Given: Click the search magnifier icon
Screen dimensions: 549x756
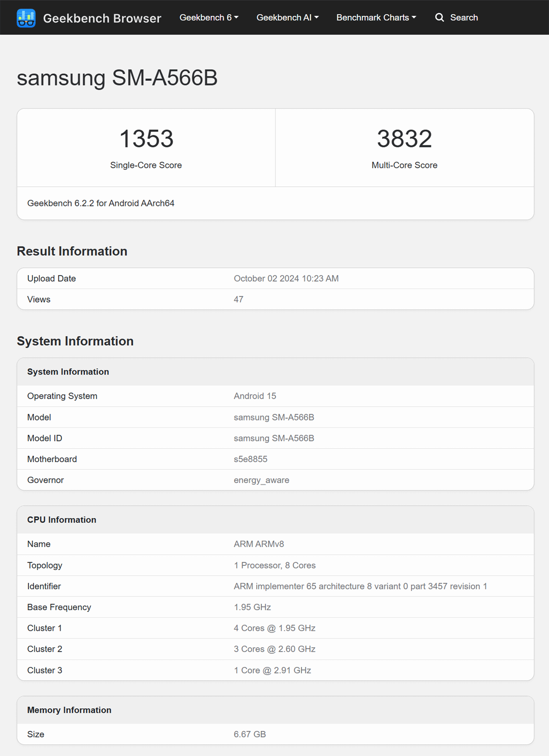Looking at the screenshot, I should 440,17.
